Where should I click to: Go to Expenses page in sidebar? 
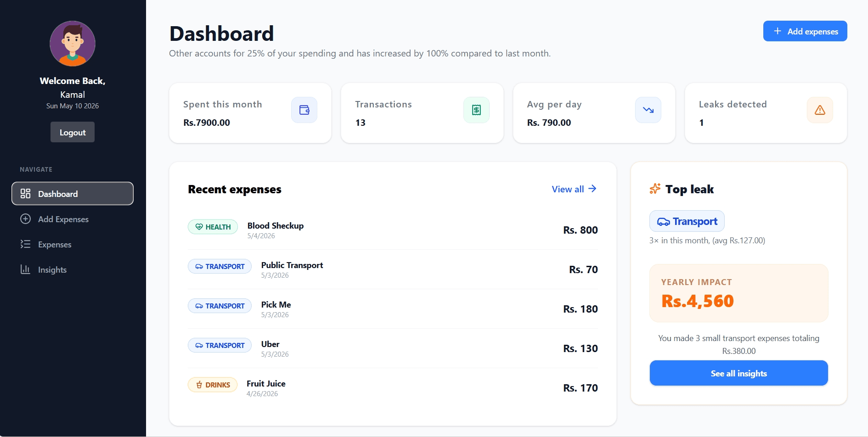coord(73,244)
